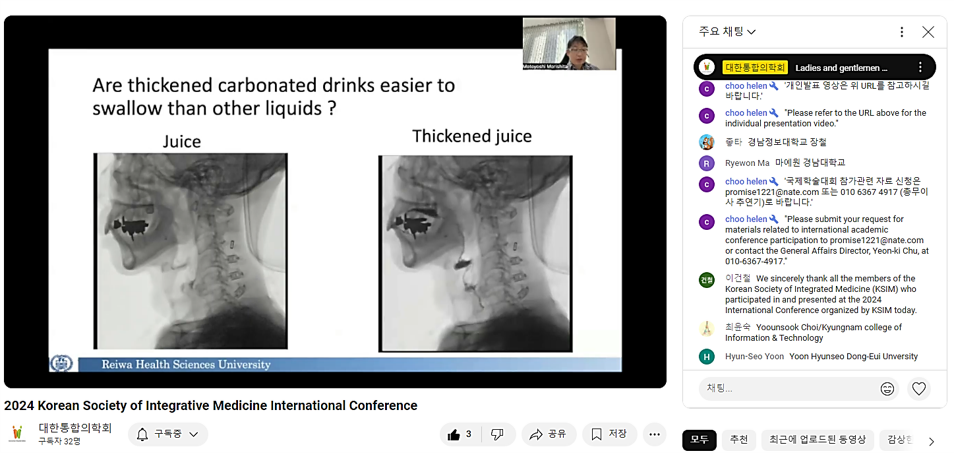
Task: Expand the 주요 채팅 chat mode dropdown
Action: [727, 32]
